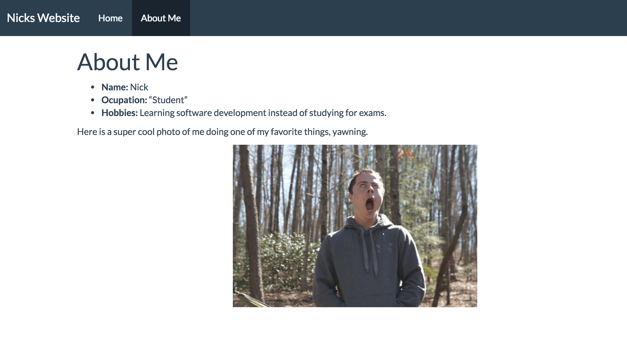Click the sentence about the super cool photo
Screen dimensions: 627x364
click(222, 132)
